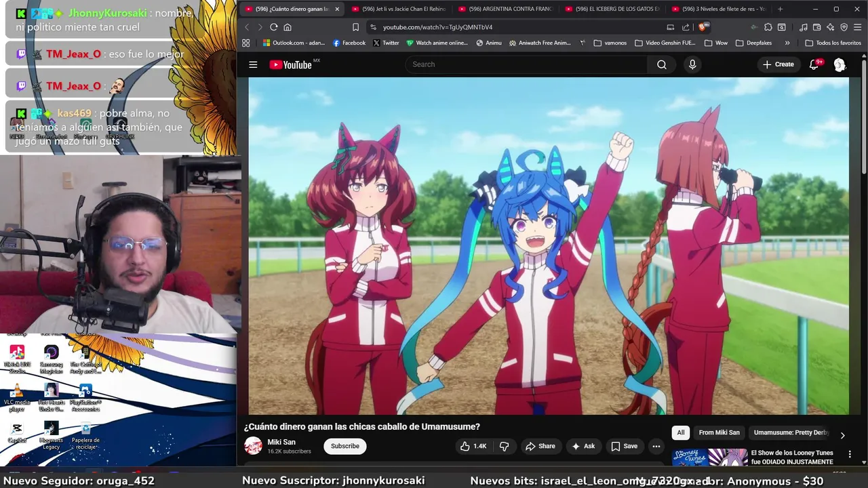Start voice search with the microphone icon
Screen dimensions: 868x488
click(692, 64)
